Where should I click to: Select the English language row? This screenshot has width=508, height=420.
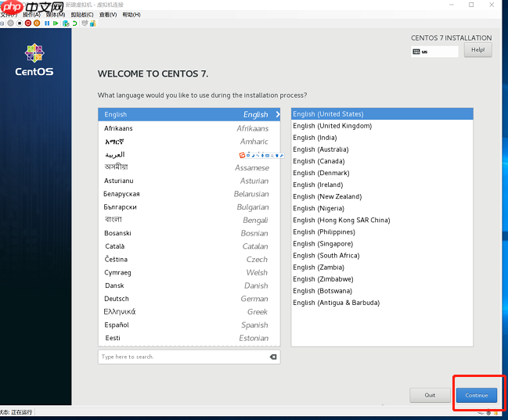pyautogui.click(x=189, y=114)
